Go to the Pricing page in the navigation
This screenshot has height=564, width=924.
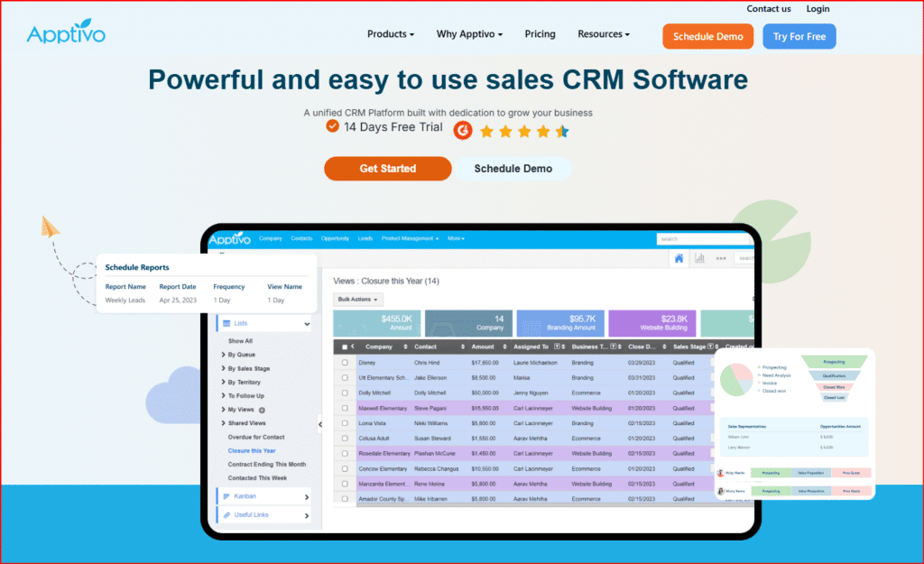pyautogui.click(x=540, y=34)
